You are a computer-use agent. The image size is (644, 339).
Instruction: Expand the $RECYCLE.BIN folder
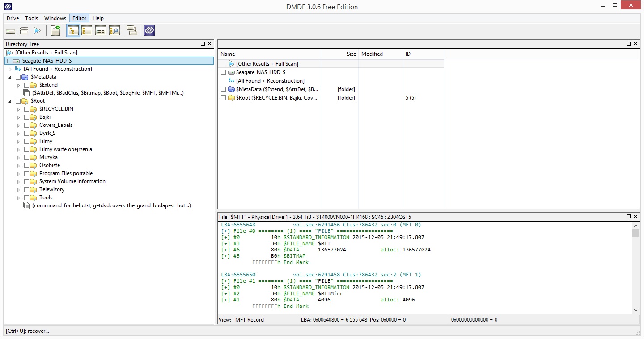tap(18, 109)
